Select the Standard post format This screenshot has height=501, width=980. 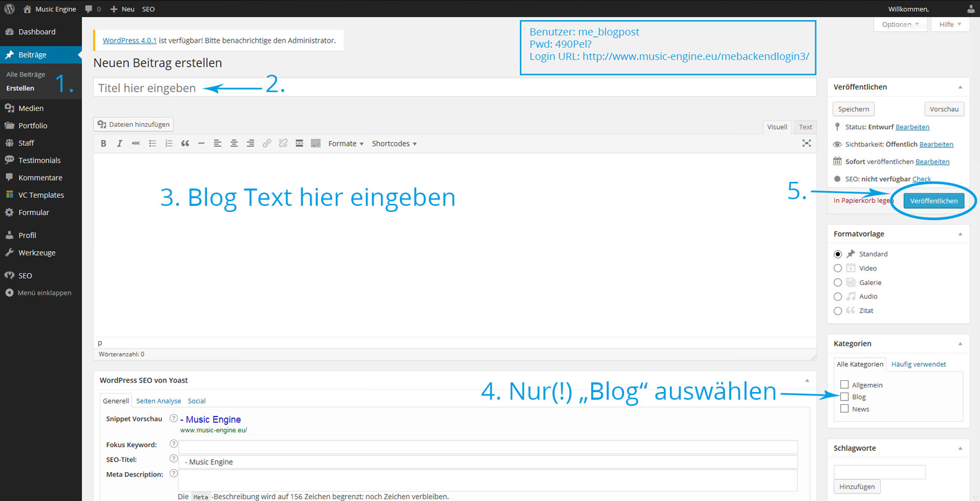(838, 254)
